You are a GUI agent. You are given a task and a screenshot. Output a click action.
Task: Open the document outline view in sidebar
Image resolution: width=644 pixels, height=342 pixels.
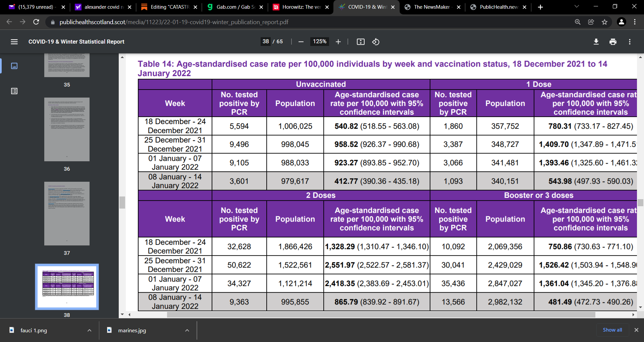[x=14, y=91]
